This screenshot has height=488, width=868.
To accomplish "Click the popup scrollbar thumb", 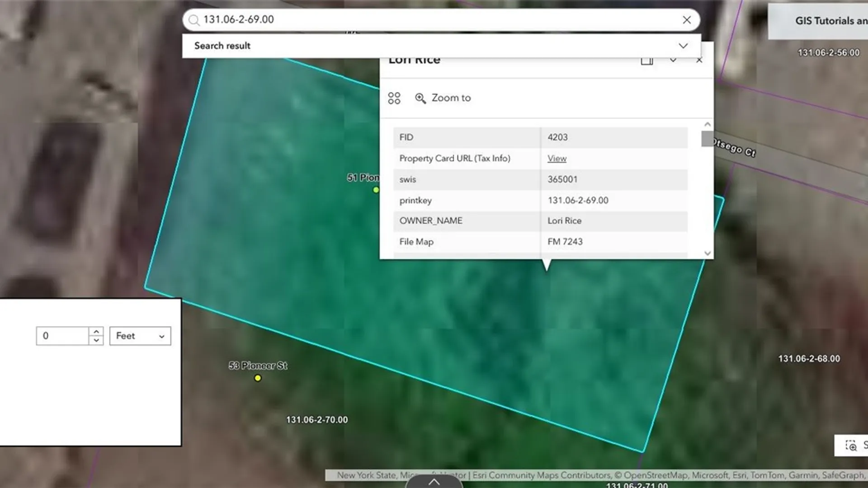I will [707, 139].
